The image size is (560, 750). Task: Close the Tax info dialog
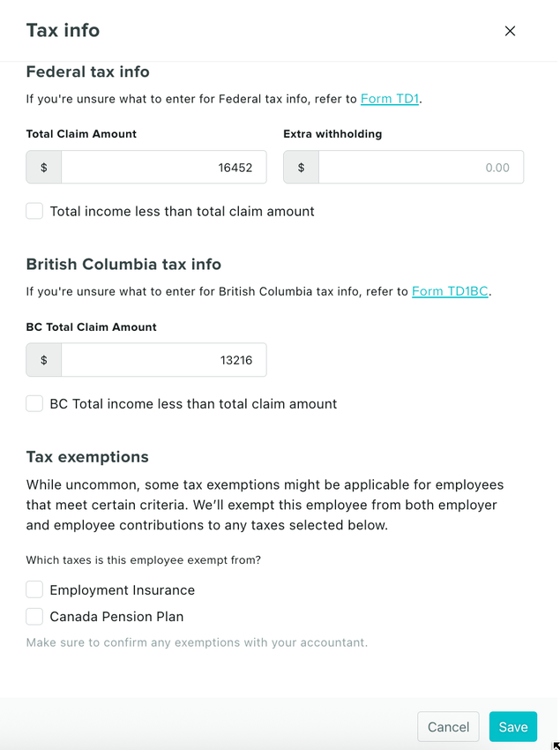tap(510, 31)
